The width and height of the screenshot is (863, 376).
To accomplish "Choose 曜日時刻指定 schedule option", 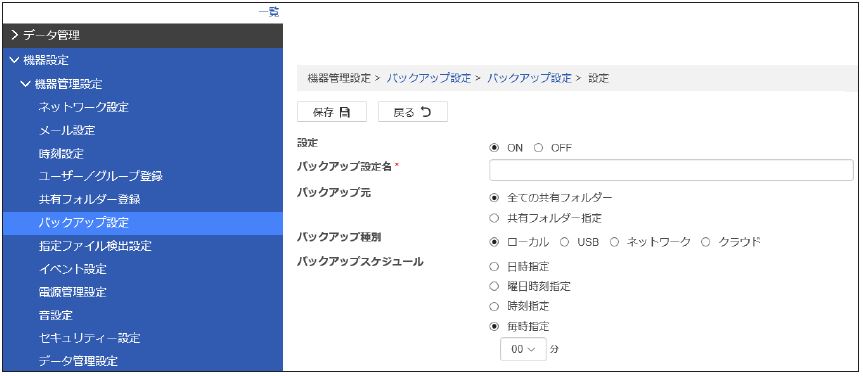I will pyautogui.click(x=494, y=286).
